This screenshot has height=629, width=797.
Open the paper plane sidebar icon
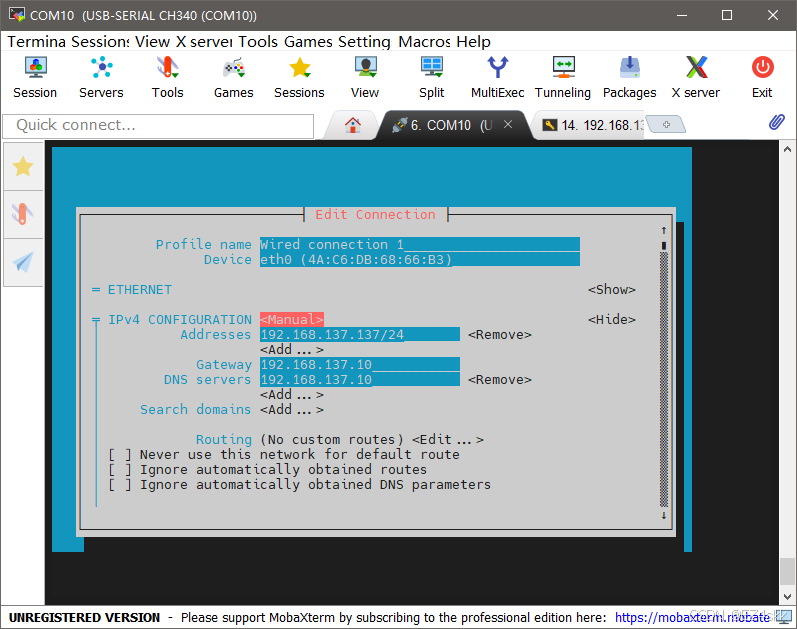click(x=23, y=262)
